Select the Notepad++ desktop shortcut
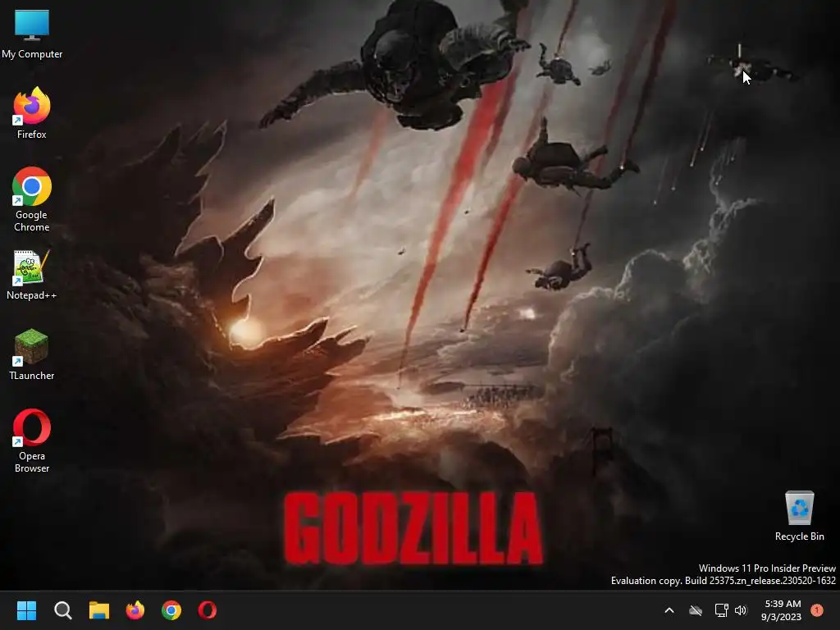840x630 pixels. pos(32,274)
